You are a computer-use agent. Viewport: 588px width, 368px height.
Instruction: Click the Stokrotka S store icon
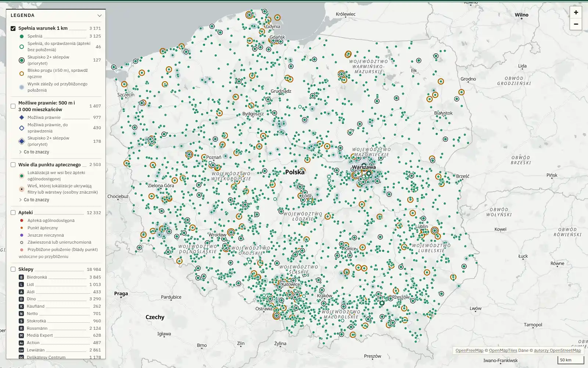[x=21, y=321]
